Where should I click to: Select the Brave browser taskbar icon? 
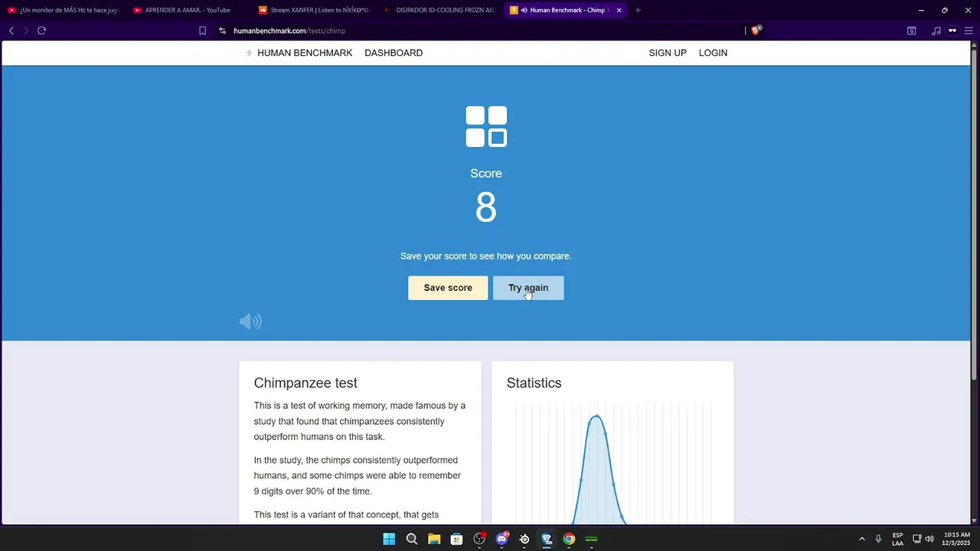pos(547,539)
